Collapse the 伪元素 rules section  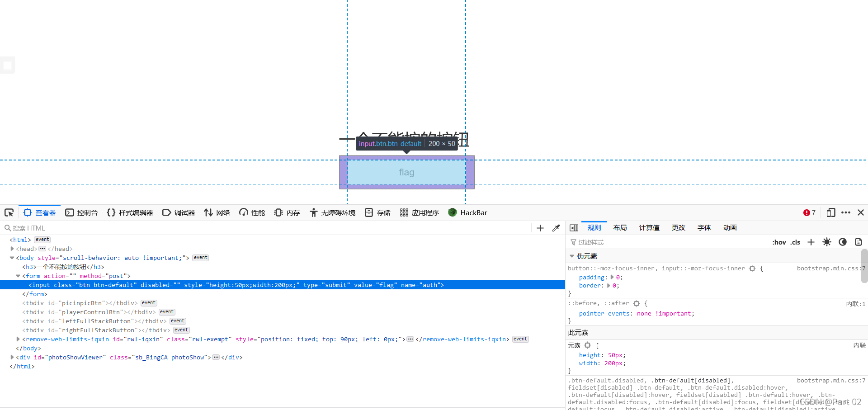pos(571,256)
